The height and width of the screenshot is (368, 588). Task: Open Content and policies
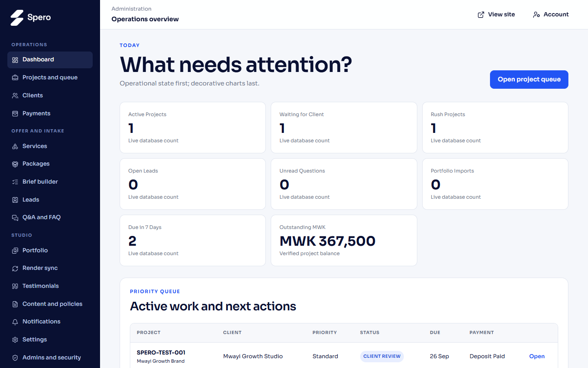(50, 304)
